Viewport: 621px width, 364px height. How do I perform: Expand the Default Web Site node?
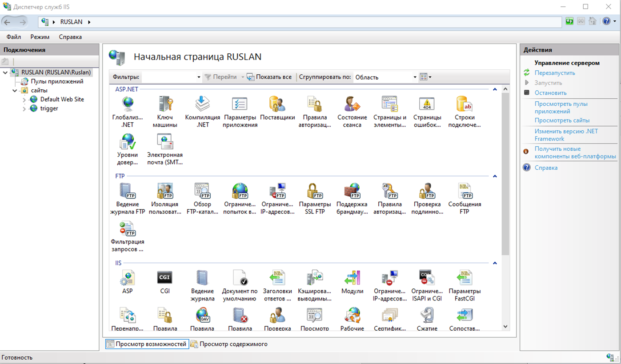pos(24,100)
